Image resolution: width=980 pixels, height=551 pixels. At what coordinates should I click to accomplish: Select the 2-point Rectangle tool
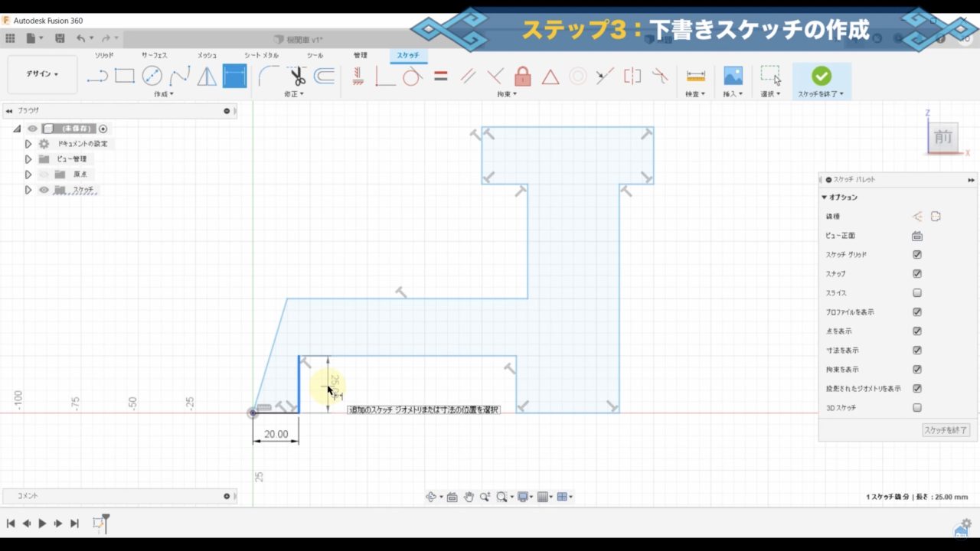coord(125,76)
